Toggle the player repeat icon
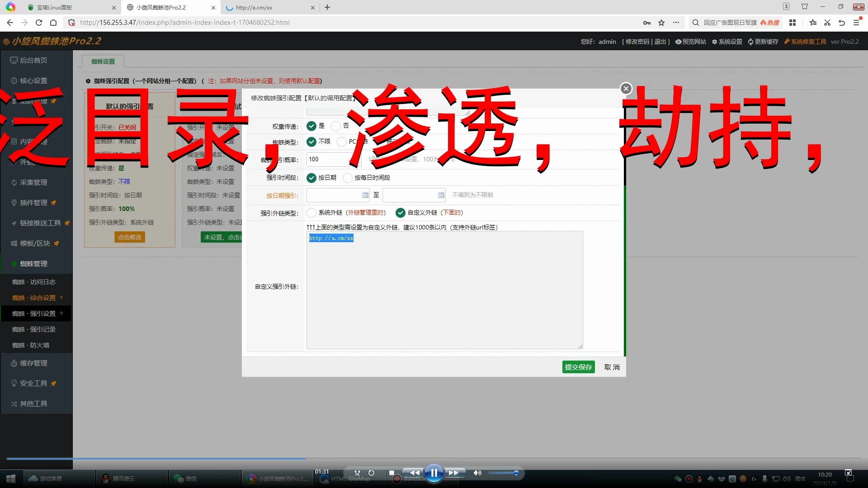 tap(371, 473)
